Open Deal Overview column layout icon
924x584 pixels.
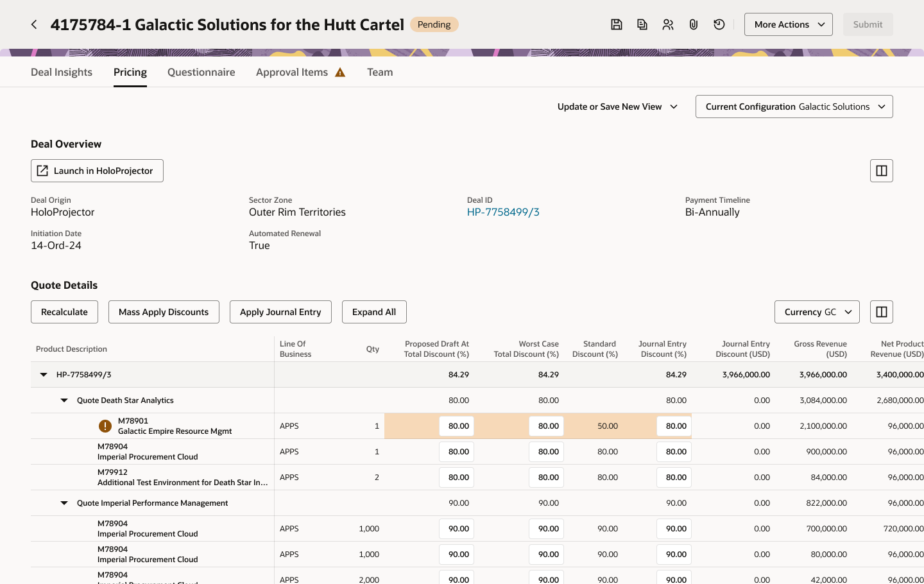click(x=882, y=171)
